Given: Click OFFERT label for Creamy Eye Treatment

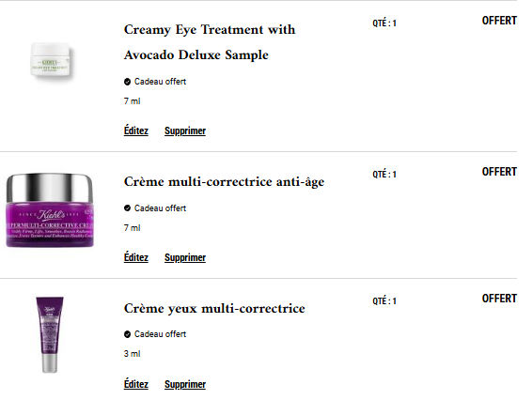Looking at the screenshot, I should [499, 21].
